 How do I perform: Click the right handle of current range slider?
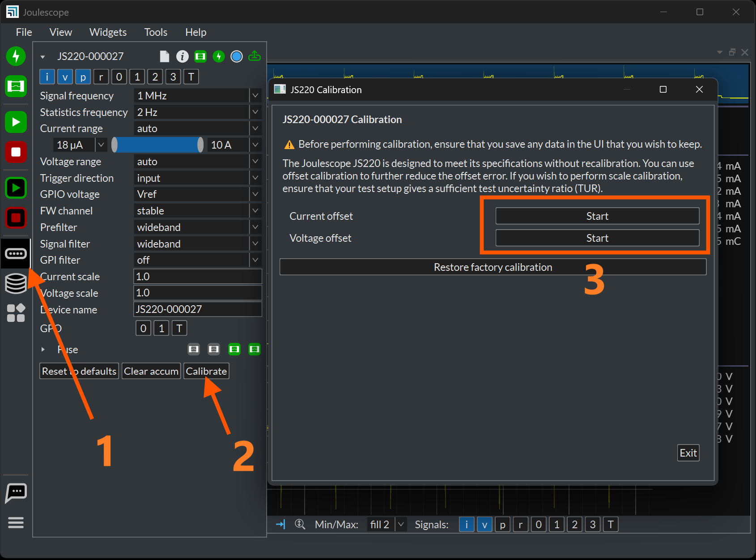(200, 145)
